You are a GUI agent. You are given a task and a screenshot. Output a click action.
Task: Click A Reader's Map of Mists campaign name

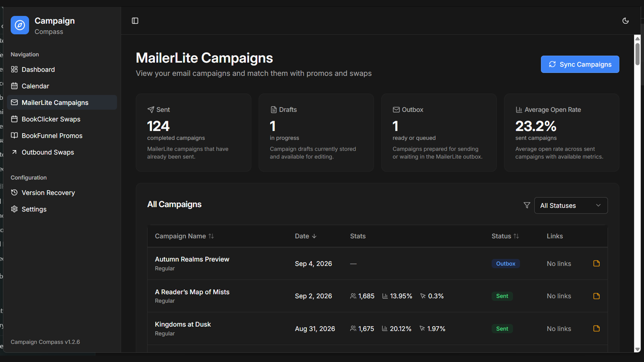(192, 292)
